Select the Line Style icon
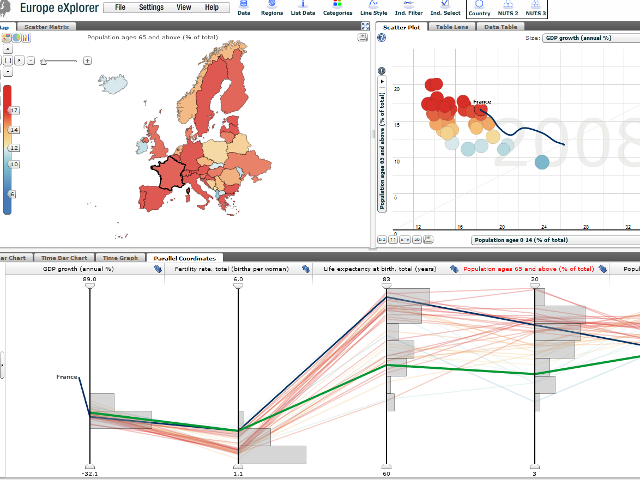Image resolution: width=640 pixels, height=480 pixels. pyautogui.click(x=374, y=8)
